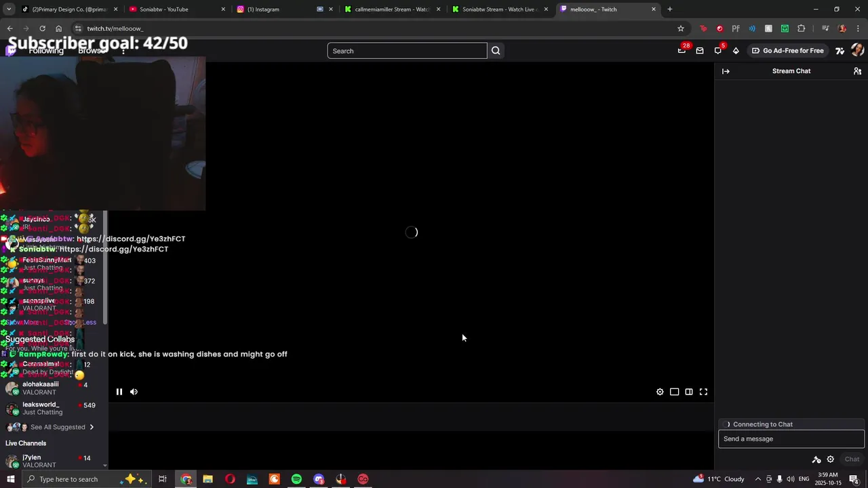Switch to the callmemiamiller Stream tab
Viewport: 868px width, 488px height.
(x=393, y=9)
